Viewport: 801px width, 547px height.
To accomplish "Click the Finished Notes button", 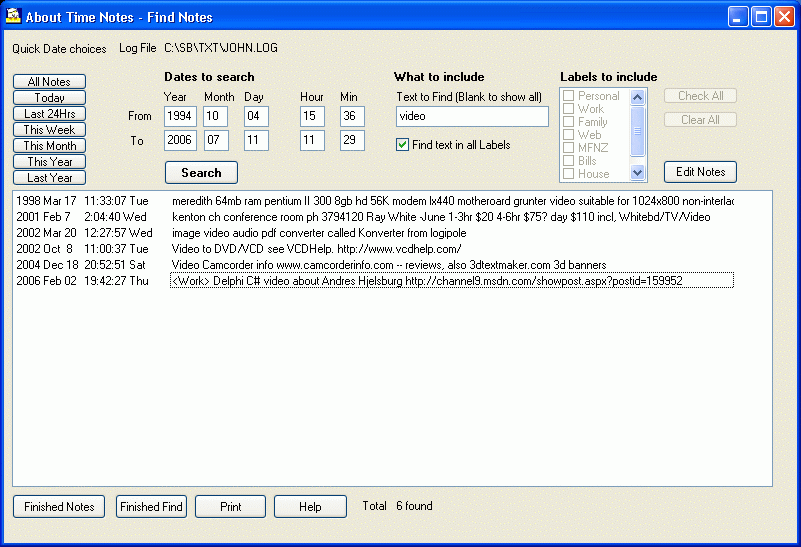I will click(x=59, y=507).
